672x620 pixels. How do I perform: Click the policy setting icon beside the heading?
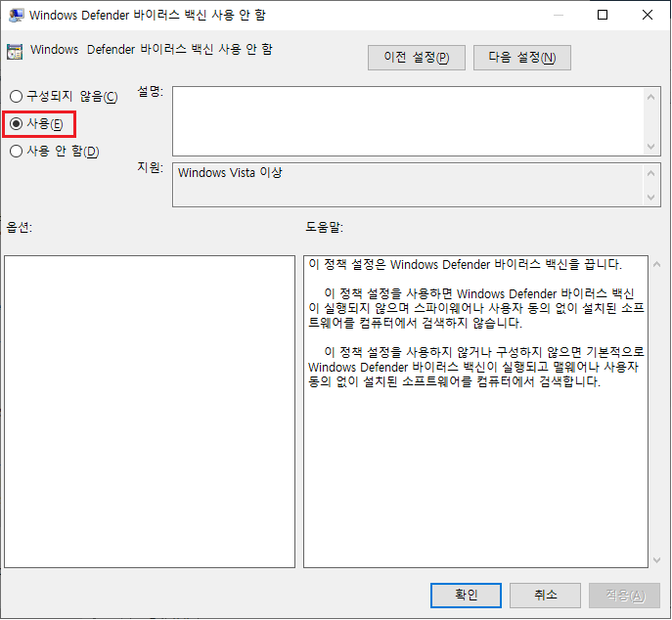[15, 52]
